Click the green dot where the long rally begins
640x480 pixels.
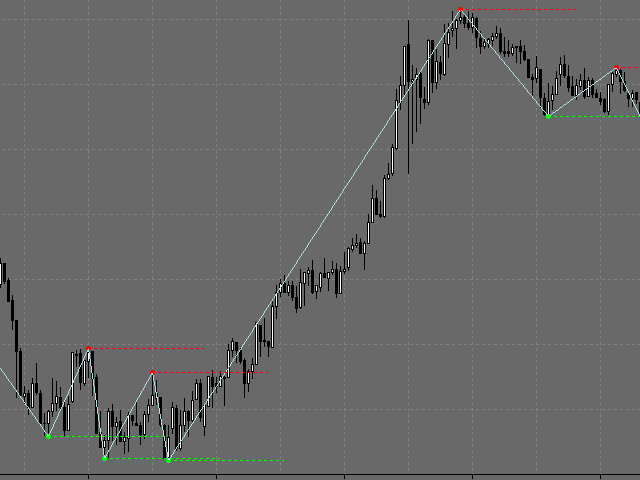(168, 460)
